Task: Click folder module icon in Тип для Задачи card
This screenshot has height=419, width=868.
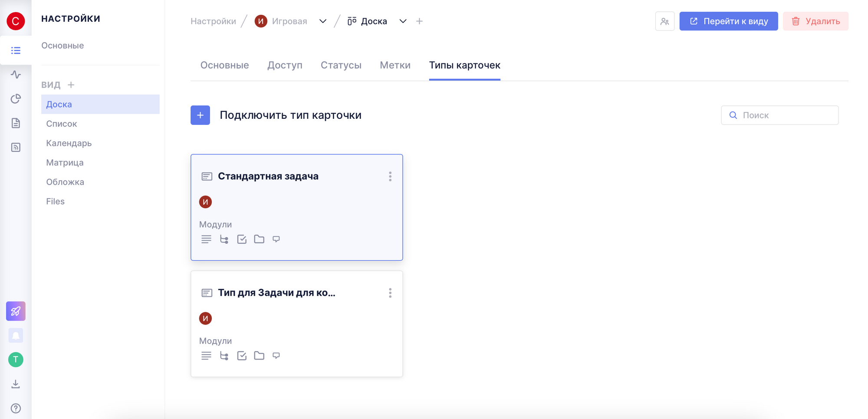Action: 259,356
